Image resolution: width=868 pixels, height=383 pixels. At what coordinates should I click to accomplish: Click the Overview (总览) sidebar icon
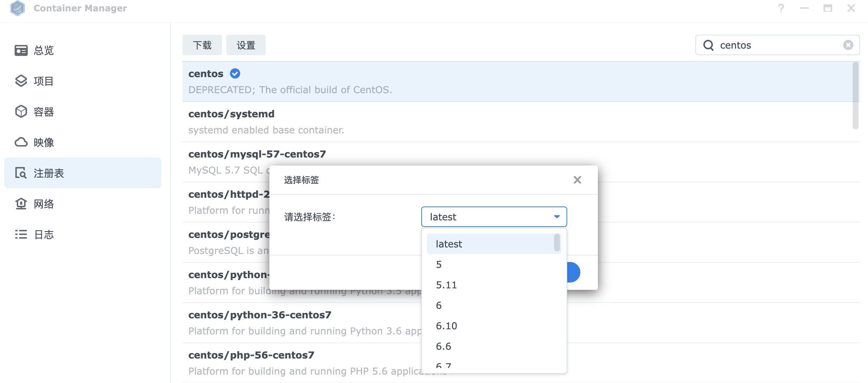(21, 50)
